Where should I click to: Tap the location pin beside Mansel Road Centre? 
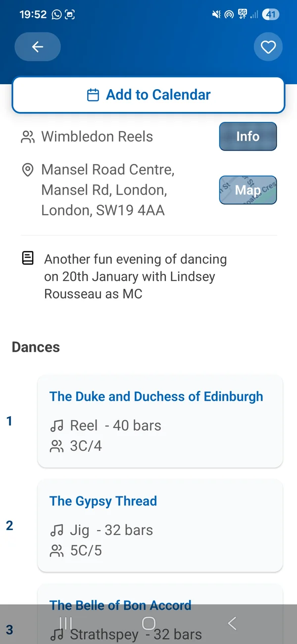28,170
